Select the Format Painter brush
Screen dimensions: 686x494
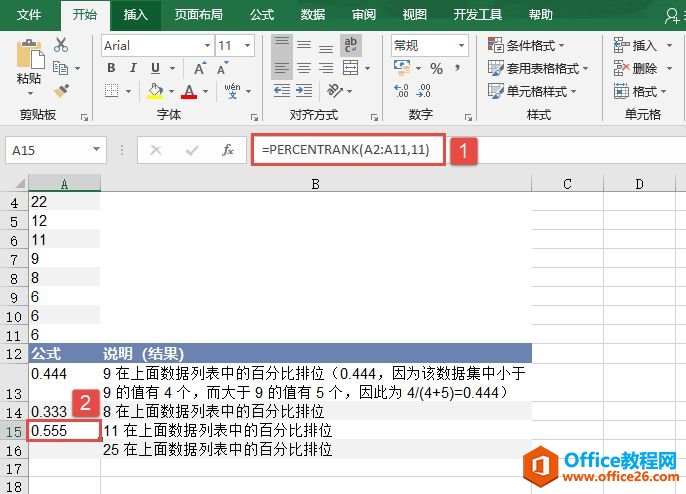[61, 91]
